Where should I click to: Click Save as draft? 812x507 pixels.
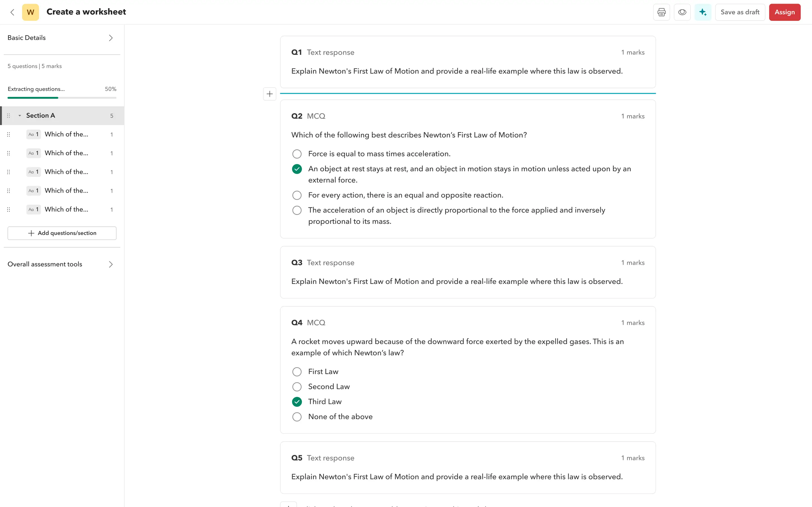pyautogui.click(x=740, y=12)
